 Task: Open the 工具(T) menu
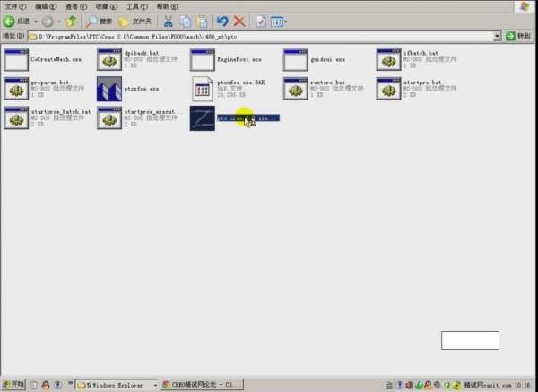[136, 6]
